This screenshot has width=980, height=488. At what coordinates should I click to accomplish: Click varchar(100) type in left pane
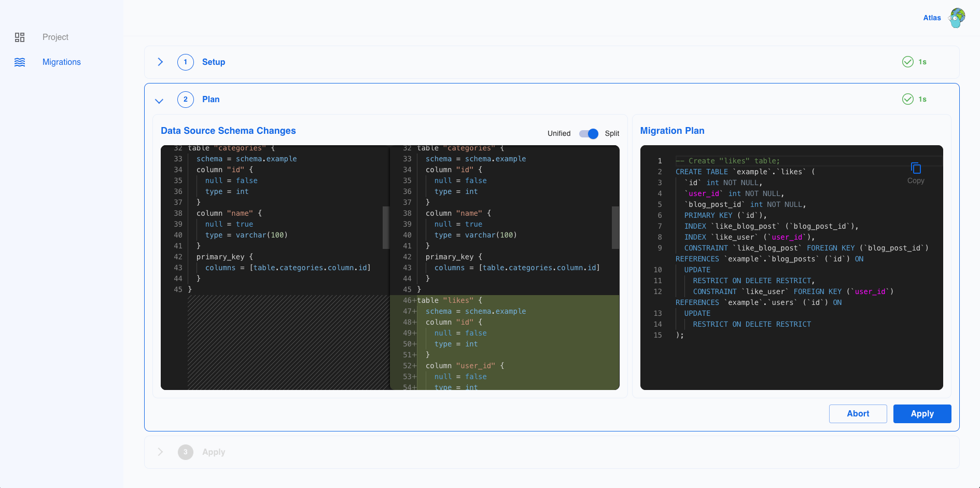point(261,235)
